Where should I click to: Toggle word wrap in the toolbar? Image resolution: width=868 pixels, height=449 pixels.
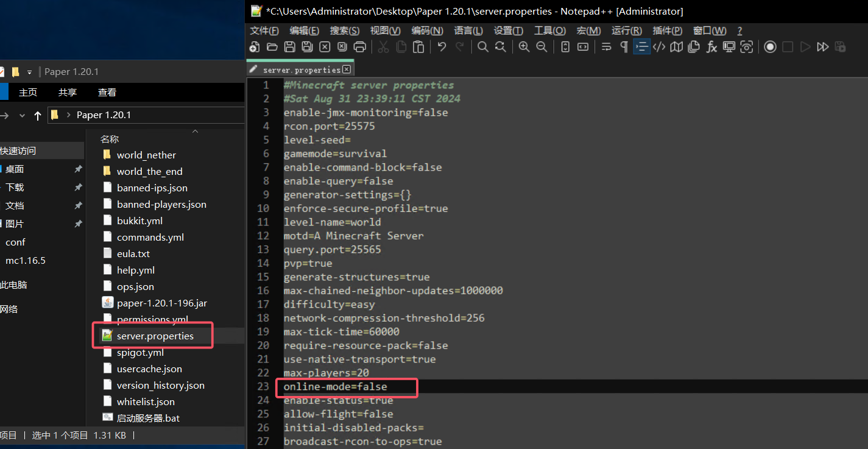point(606,47)
